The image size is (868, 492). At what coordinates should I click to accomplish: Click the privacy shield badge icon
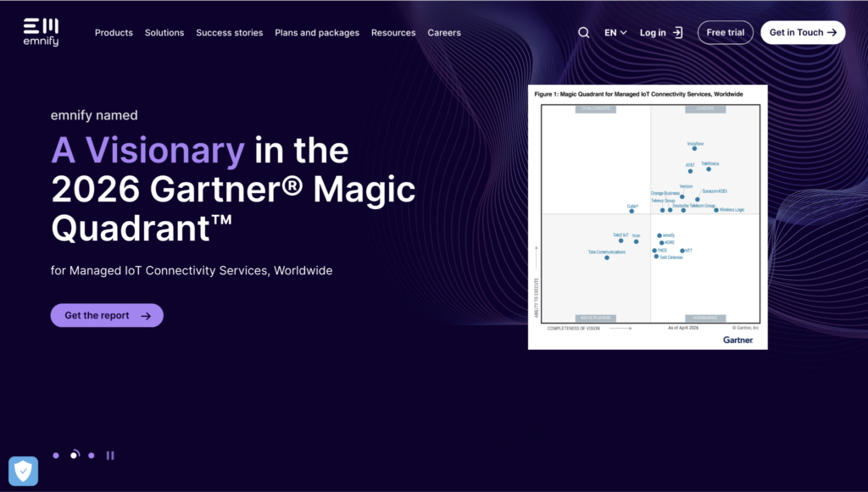click(23, 471)
